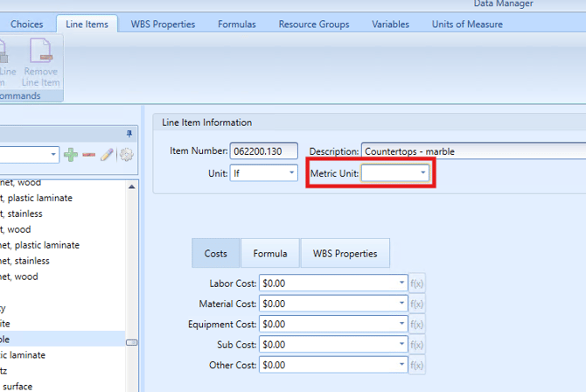Select the Formula sub-tab
586x392 pixels.
coord(270,254)
